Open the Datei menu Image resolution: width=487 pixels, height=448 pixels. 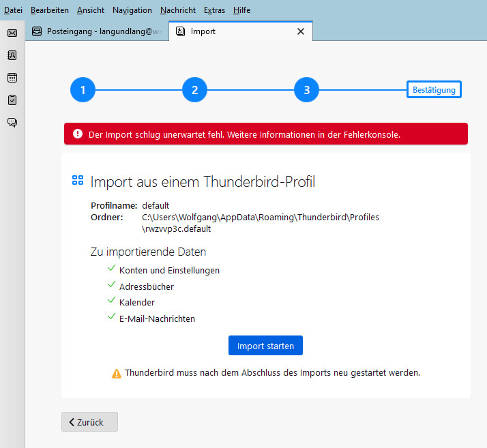[13, 10]
